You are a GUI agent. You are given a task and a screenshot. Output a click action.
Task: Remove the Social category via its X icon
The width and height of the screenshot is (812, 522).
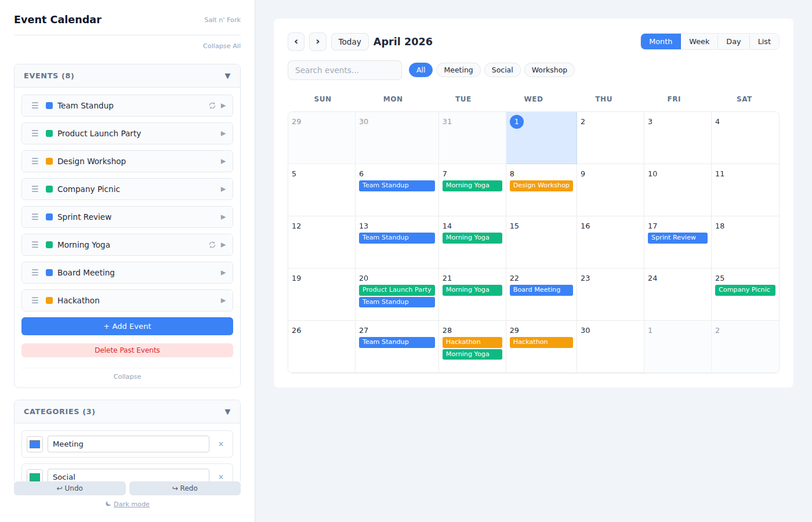pyautogui.click(x=221, y=476)
